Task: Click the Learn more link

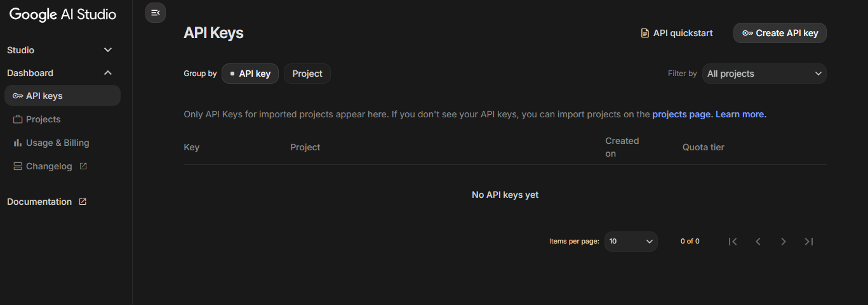Action: click(x=741, y=115)
